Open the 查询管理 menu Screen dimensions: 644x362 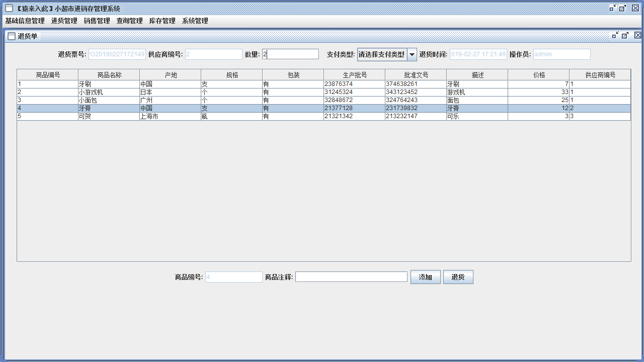coord(129,21)
